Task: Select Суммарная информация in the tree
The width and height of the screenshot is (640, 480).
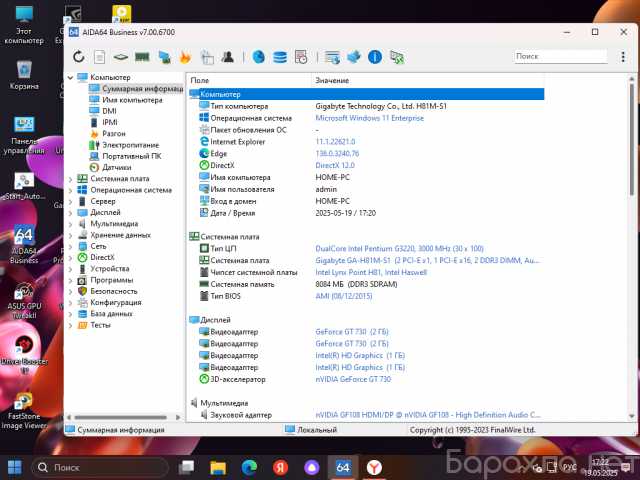Action: 137,89
